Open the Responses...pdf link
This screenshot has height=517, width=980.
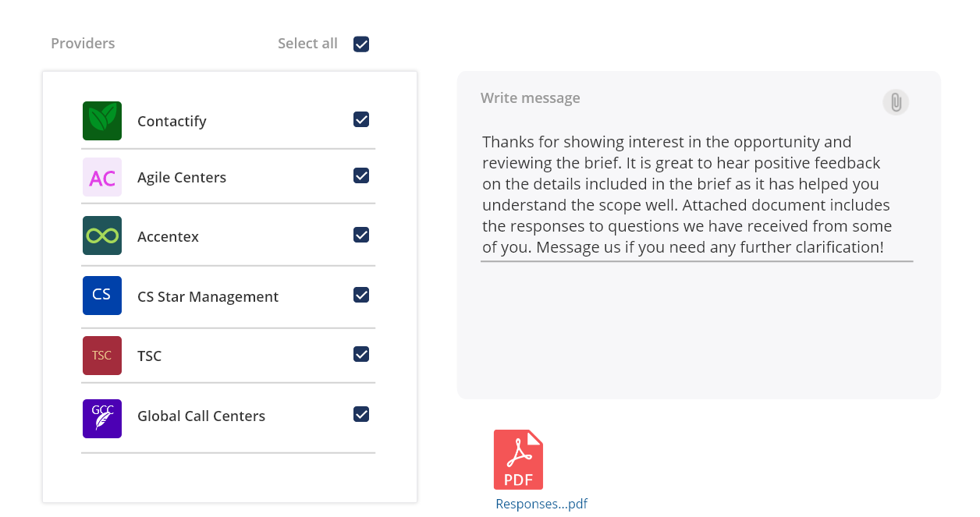(541, 504)
